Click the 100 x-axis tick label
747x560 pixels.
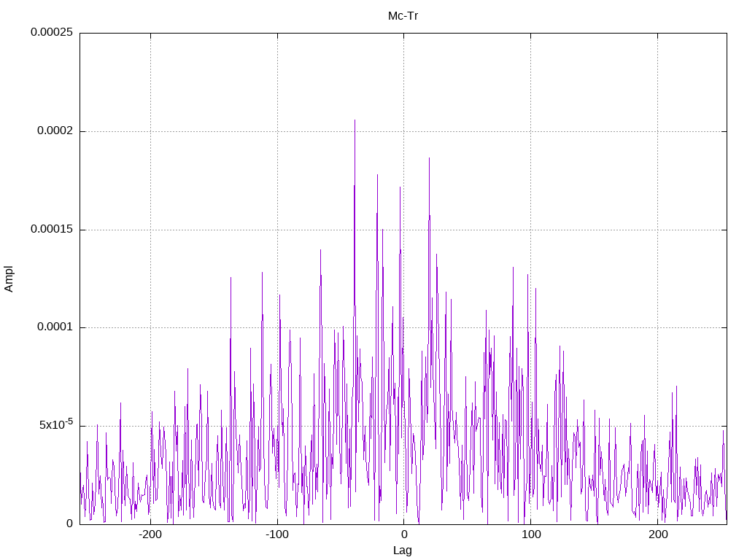531,534
